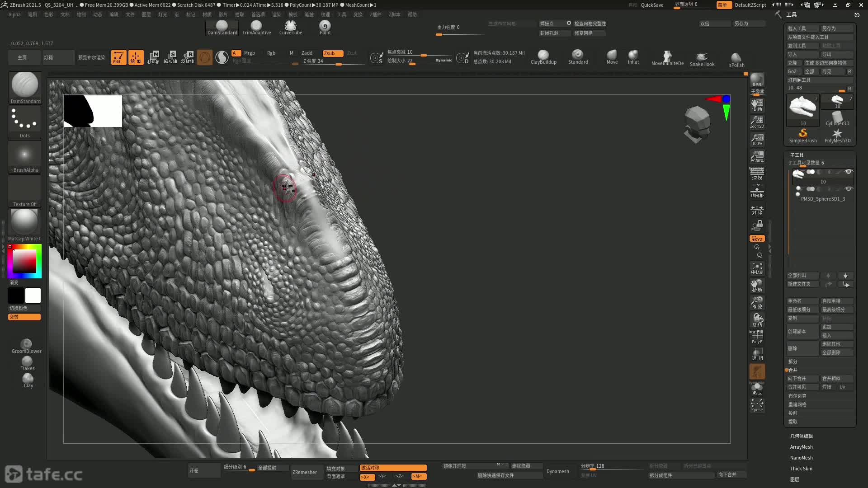Select the Cylinder3D tool thumbnail
The width and height of the screenshot is (868, 488).
tap(837, 119)
